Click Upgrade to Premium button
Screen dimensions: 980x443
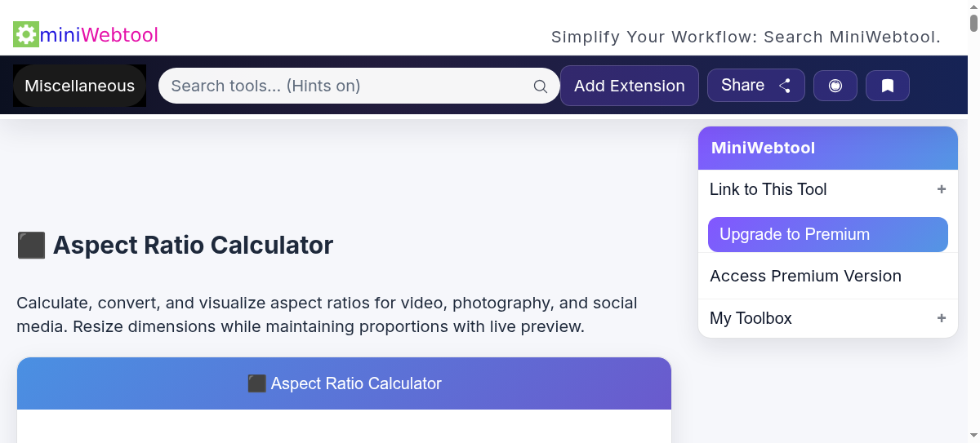[828, 234]
